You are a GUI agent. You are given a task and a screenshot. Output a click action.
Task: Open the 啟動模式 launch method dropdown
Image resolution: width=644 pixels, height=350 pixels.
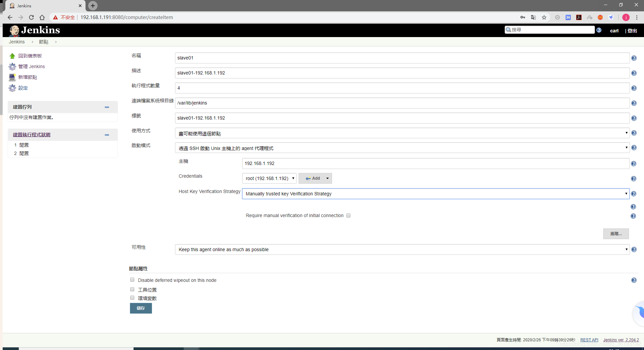point(402,148)
